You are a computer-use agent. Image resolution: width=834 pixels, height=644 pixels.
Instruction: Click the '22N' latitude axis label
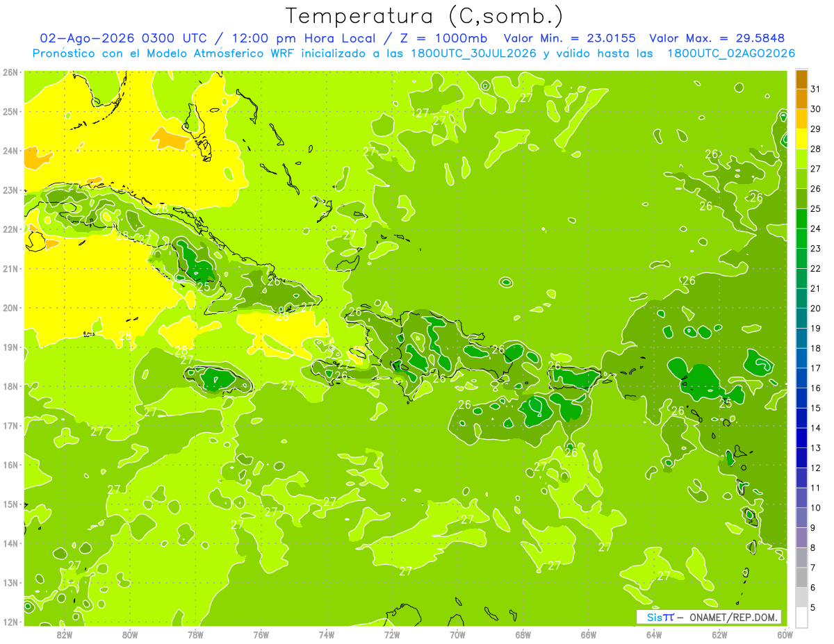tap(10, 229)
